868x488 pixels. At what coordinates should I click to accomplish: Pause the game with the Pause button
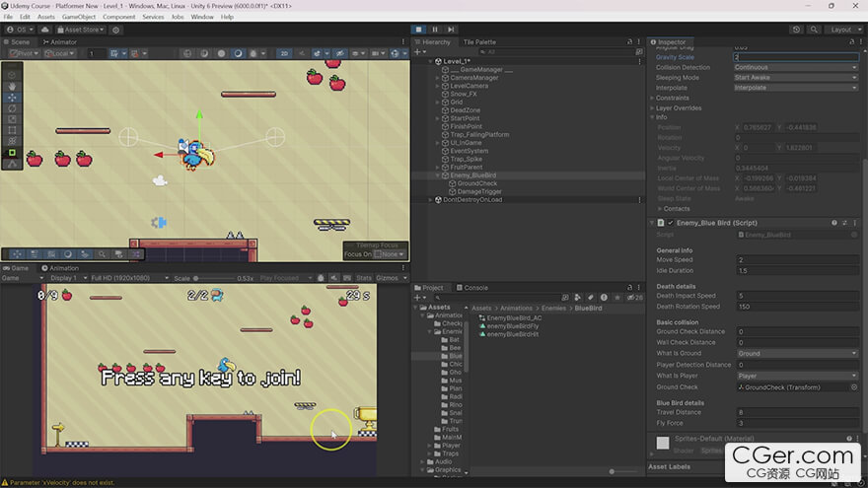(435, 30)
